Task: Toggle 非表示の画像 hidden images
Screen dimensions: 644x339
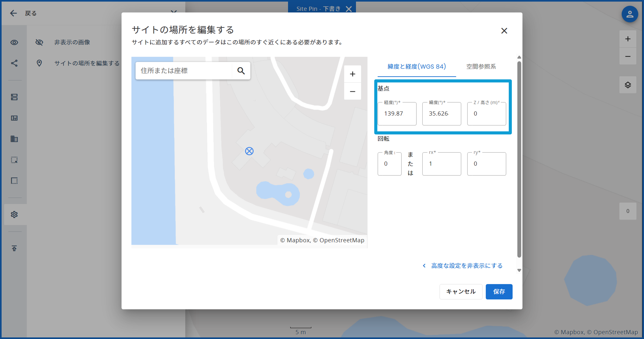Action: tap(72, 42)
